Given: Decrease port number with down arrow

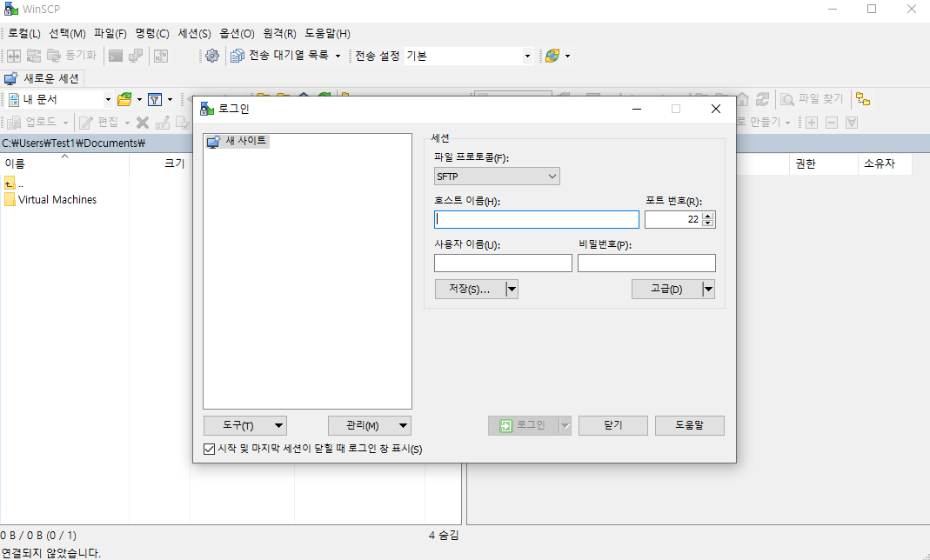Looking at the screenshot, I should click(x=707, y=223).
